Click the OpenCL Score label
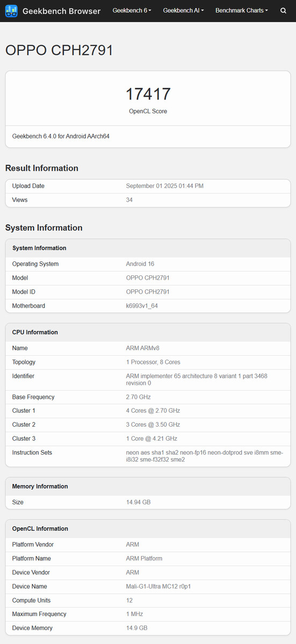Screen dimensions: 296x644 (148, 111)
